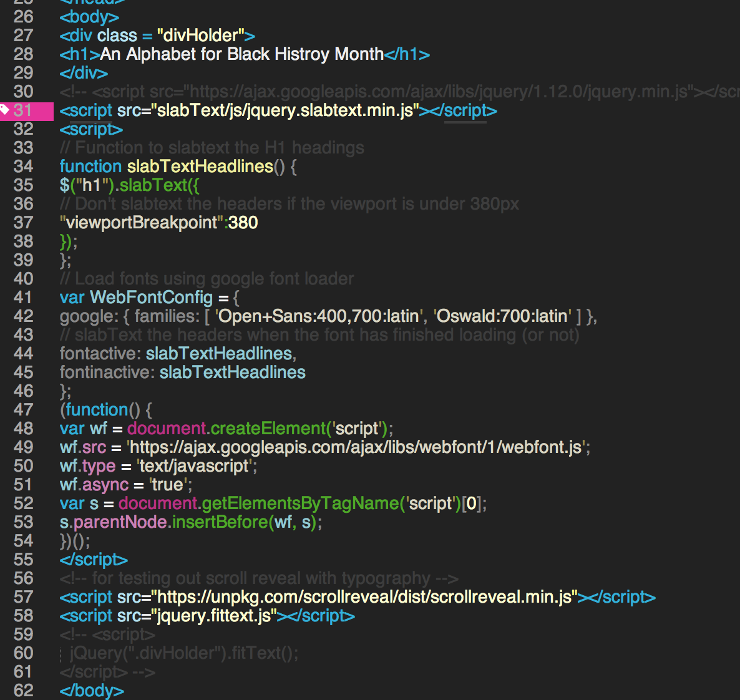
Task: Click the closing body tag on line 62
Action: (x=92, y=691)
